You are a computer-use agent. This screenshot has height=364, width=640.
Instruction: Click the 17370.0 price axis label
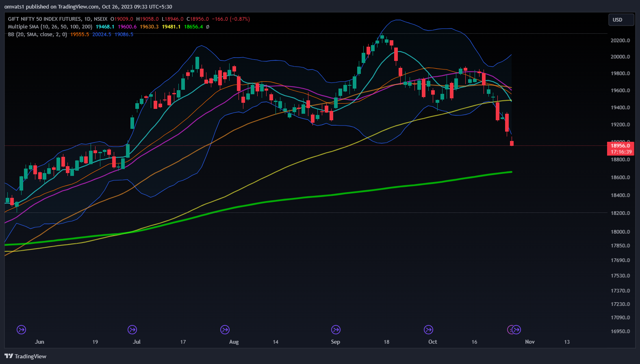[620, 291]
